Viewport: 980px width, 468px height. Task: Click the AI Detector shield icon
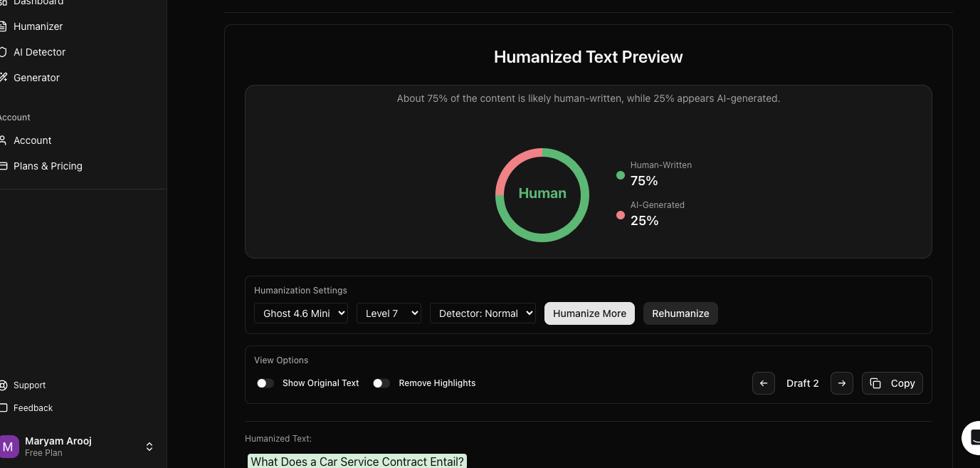(x=4, y=52)
